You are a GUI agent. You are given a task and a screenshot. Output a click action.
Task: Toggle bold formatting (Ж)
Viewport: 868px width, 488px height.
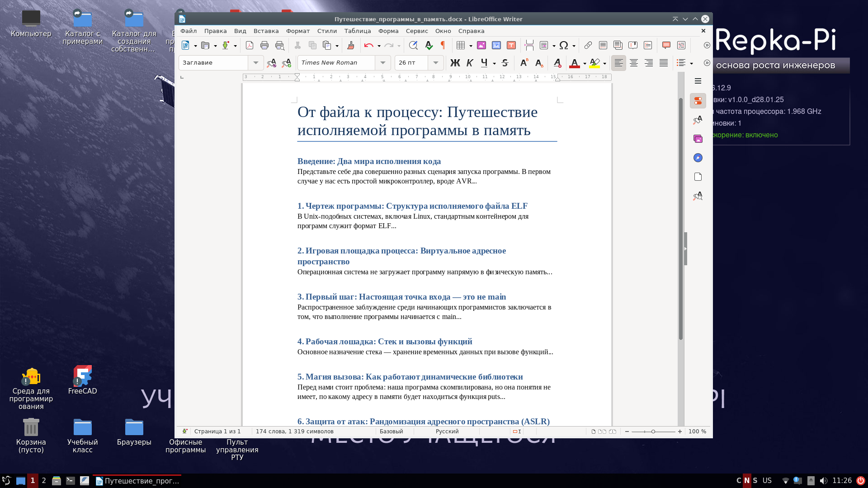[x=455, y=63]
